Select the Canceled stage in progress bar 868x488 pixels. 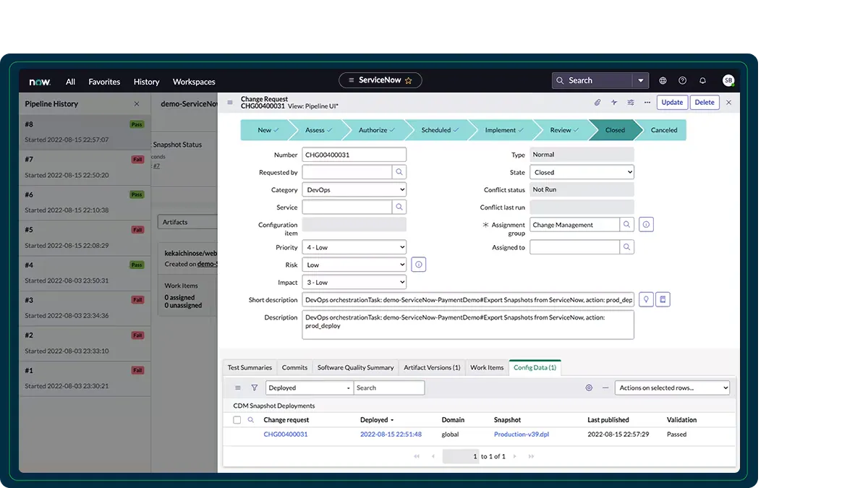[663, 130]
